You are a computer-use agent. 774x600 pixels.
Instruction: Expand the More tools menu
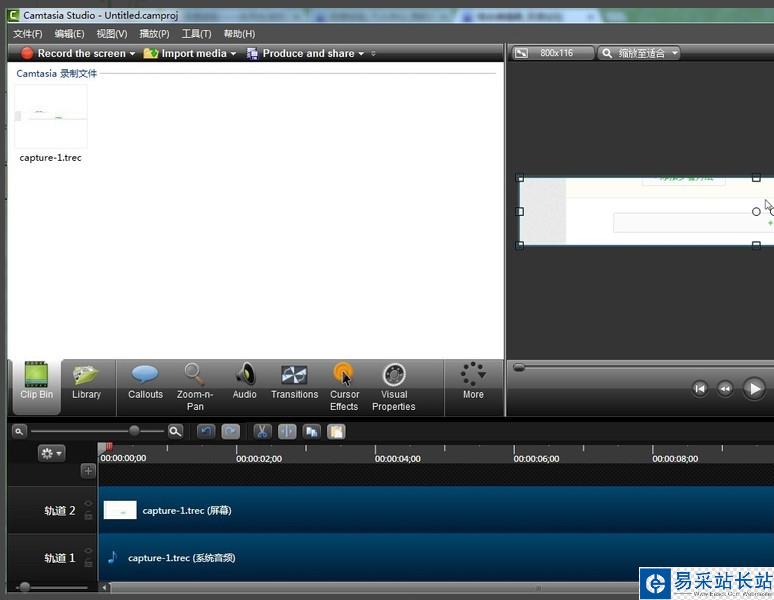pos(473,381)
